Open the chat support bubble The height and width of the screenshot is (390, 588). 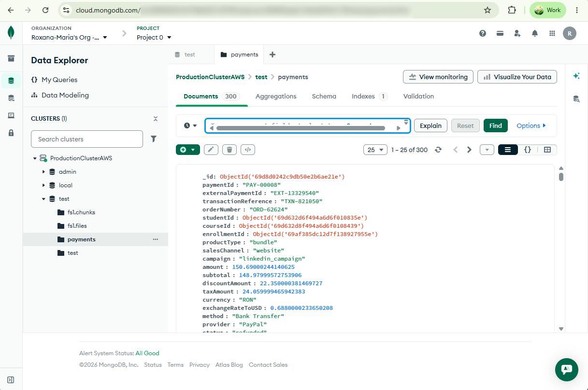pyautogui.click(x=567, y=369)
